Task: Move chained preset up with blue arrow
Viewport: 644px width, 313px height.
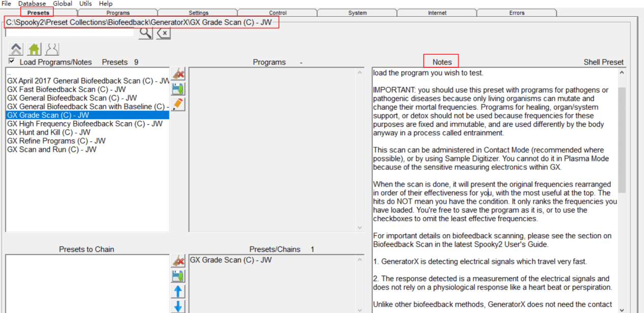Action: pos(178,292)
